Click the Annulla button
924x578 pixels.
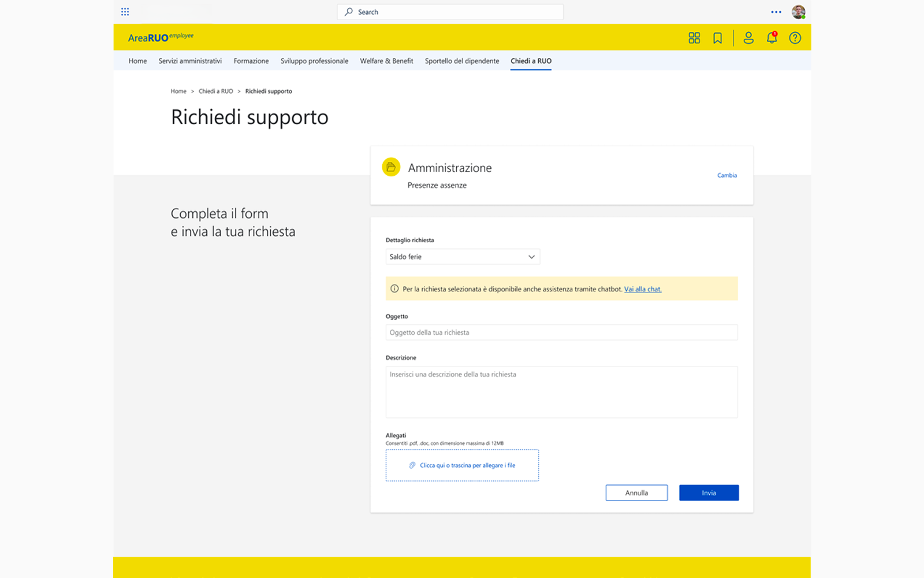[x=636, y=493]
